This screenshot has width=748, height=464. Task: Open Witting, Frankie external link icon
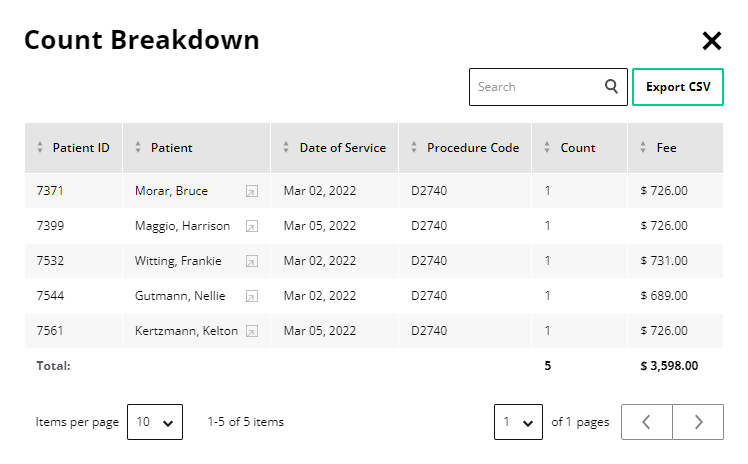pyautogui.click(x=252, y=261)
